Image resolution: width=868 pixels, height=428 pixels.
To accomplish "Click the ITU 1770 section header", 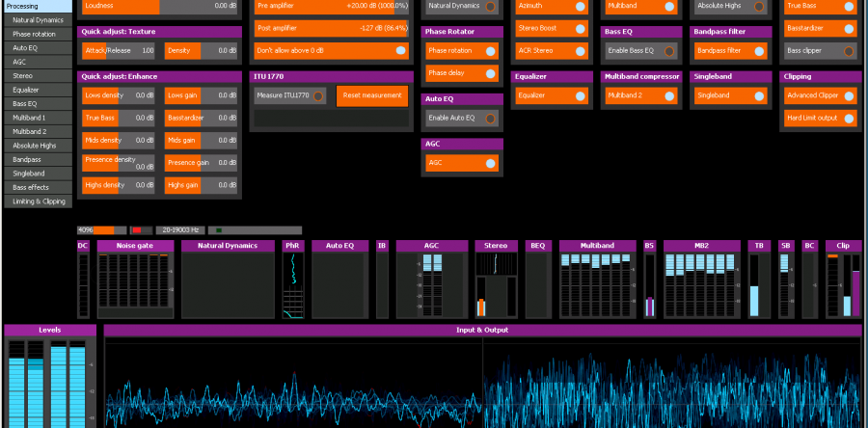I will pos(332,76).
